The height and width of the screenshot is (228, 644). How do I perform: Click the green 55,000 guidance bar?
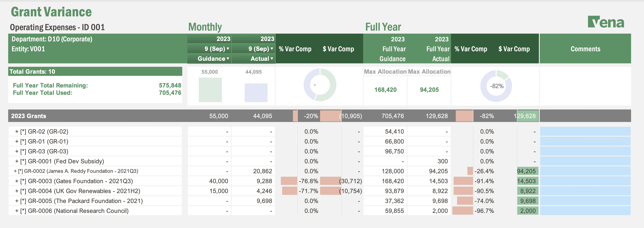tap(210, 90)
